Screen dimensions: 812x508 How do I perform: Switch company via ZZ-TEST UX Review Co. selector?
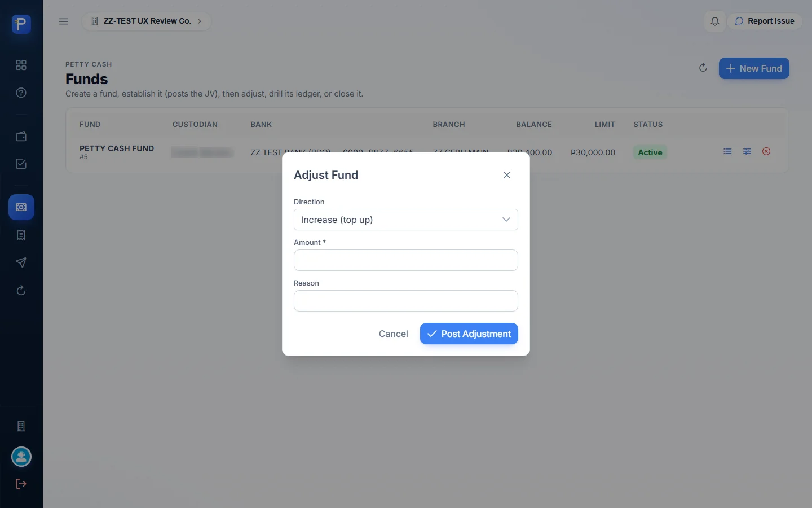click(x=147, y=21)
